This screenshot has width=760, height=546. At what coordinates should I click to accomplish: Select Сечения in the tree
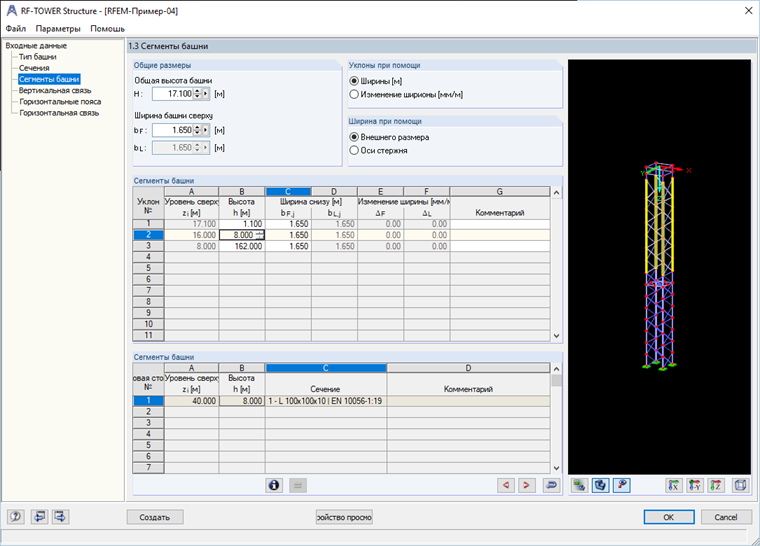(x=34, y=68)
